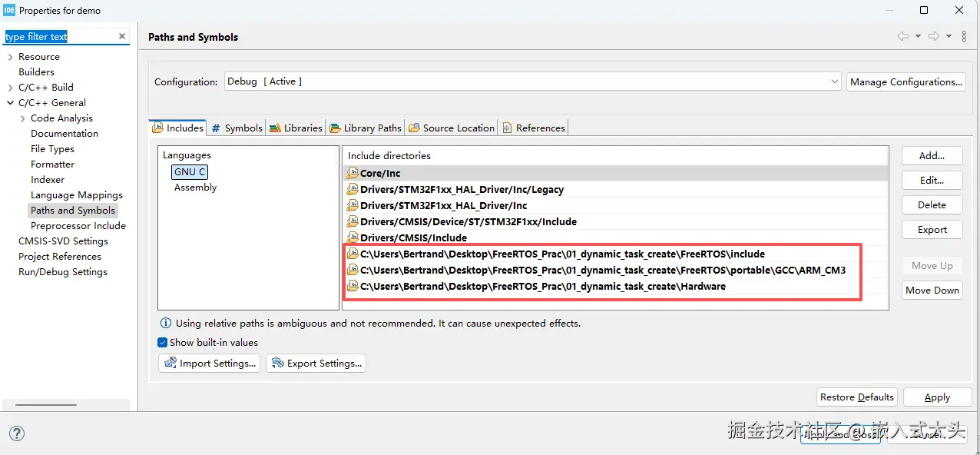Screen dimensions: 980x455
Task: Select the Drivers/CMSIS/Include directory entry
Action: point(615,237)
